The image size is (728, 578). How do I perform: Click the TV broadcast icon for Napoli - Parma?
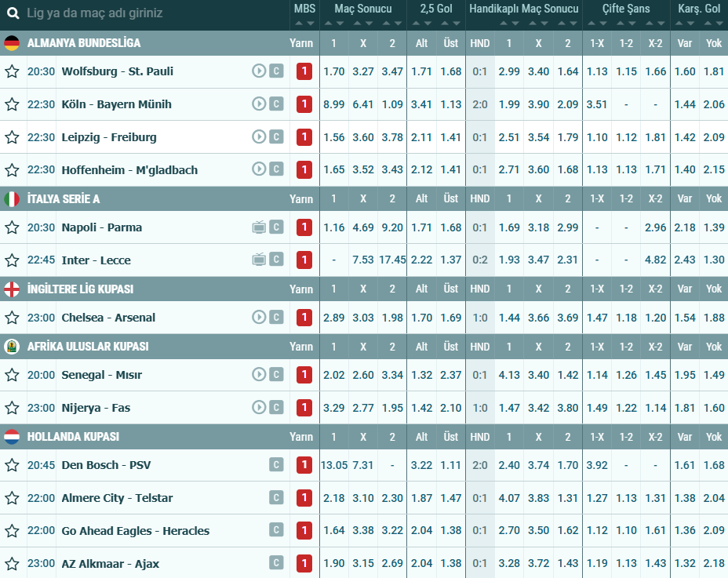click(259, 227)
